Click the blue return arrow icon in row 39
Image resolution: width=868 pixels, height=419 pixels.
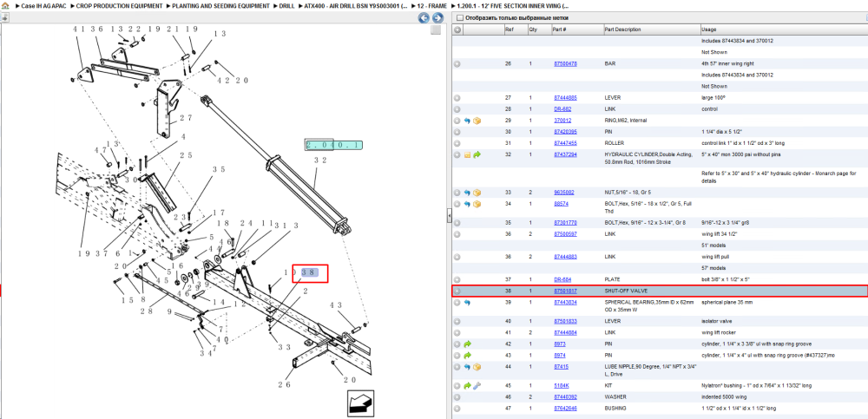(x=467, y=303)
